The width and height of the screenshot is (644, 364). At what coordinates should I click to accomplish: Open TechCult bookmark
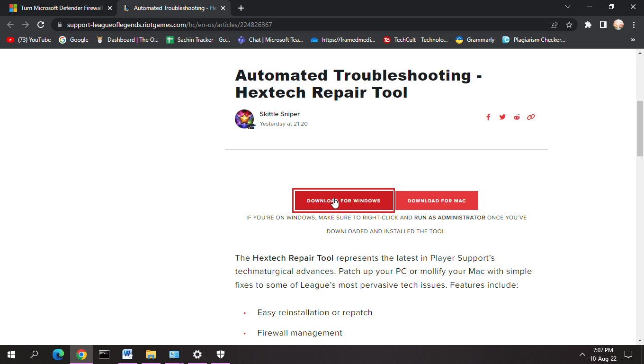[x=415, y=40]
